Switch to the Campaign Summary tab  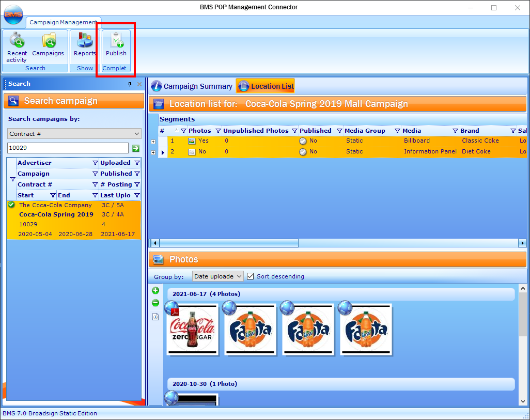point(192,86)
